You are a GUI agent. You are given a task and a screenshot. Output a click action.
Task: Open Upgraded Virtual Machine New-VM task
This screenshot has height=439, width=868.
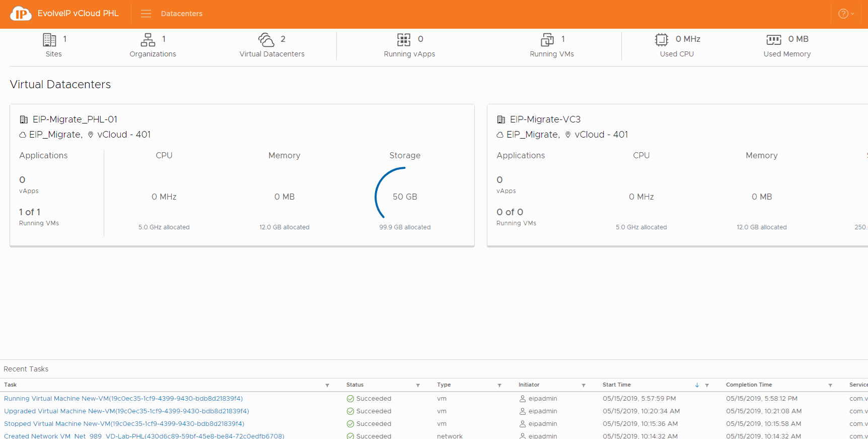point(126,411)
